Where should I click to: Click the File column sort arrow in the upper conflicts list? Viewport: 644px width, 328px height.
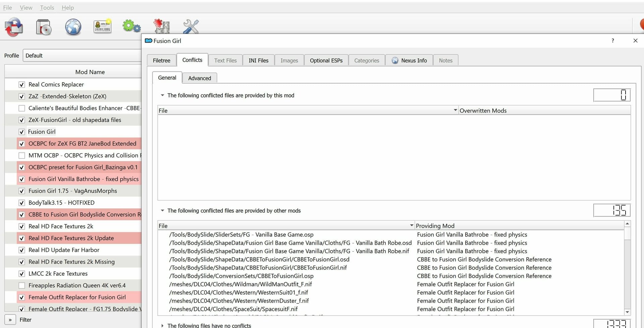[455, 110]
